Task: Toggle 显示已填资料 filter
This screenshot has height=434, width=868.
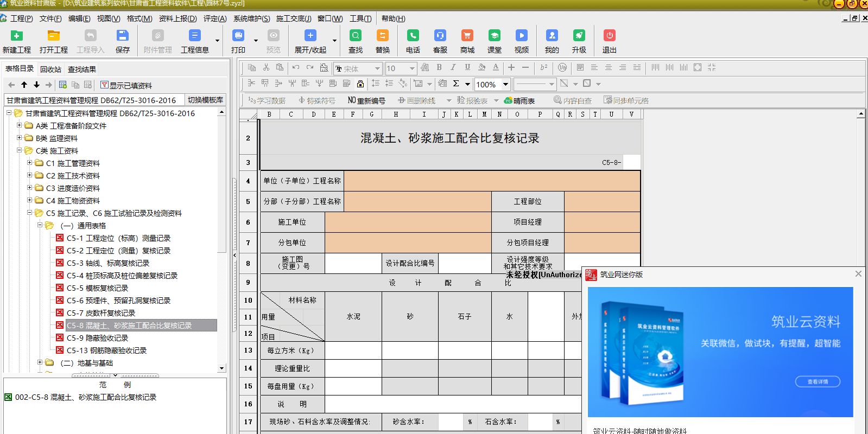Action: tap(126, 85)
